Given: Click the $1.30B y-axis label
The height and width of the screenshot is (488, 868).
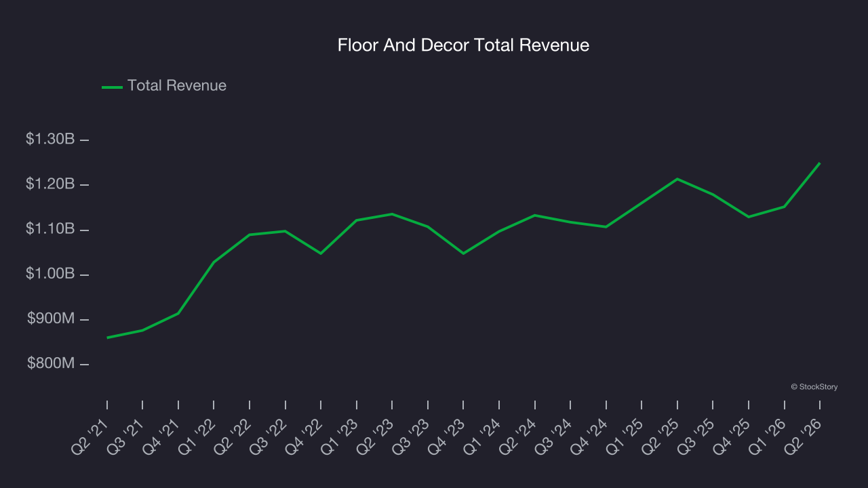Looking at the screenshot, I should pyautogui.click(x=50, y=139).
